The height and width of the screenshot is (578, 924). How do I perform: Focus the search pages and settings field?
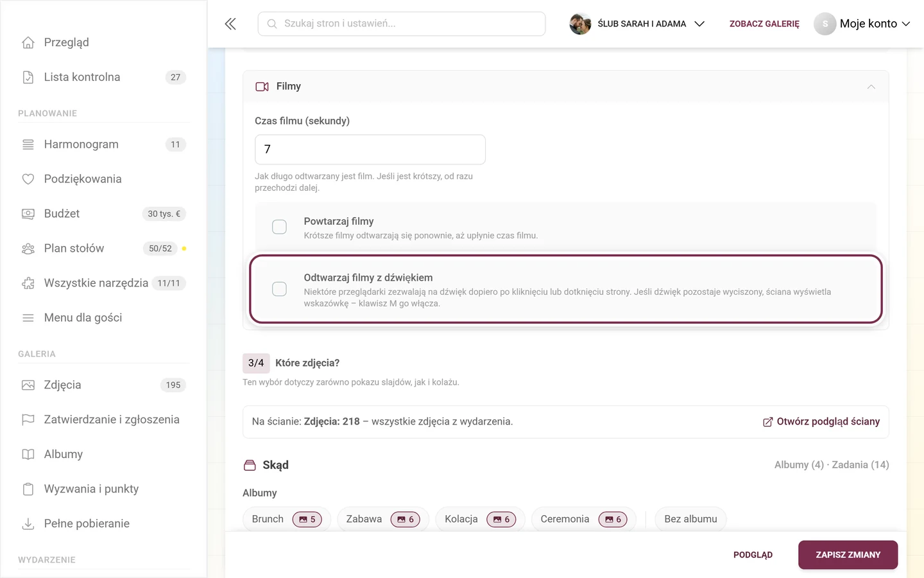(x=402, y=24)
